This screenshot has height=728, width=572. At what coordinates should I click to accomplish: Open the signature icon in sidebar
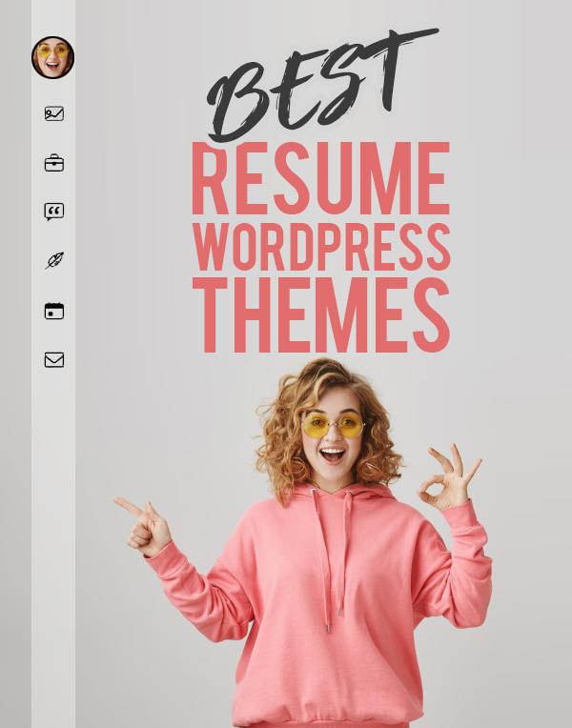(x=54, y=113)
